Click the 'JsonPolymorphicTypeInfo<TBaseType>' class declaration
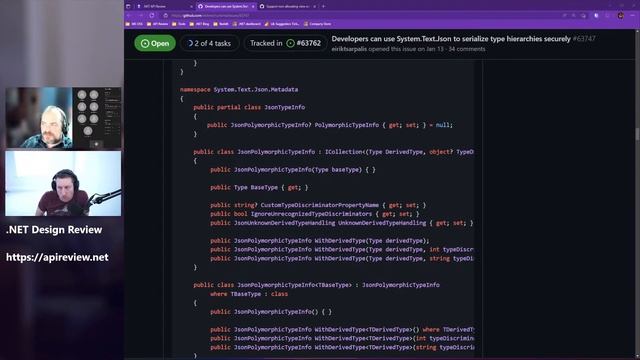 pyautogui.click(x=316, y=285)
